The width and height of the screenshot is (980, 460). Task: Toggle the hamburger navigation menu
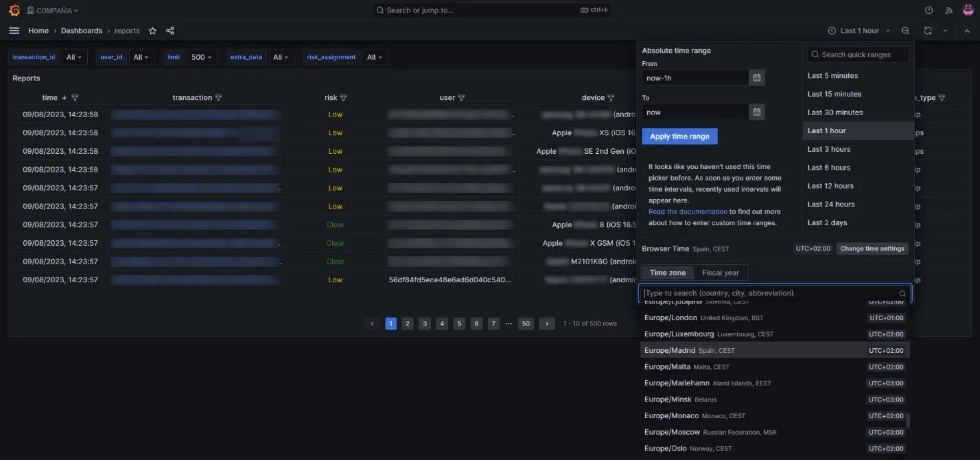click(x=14, y=31)
